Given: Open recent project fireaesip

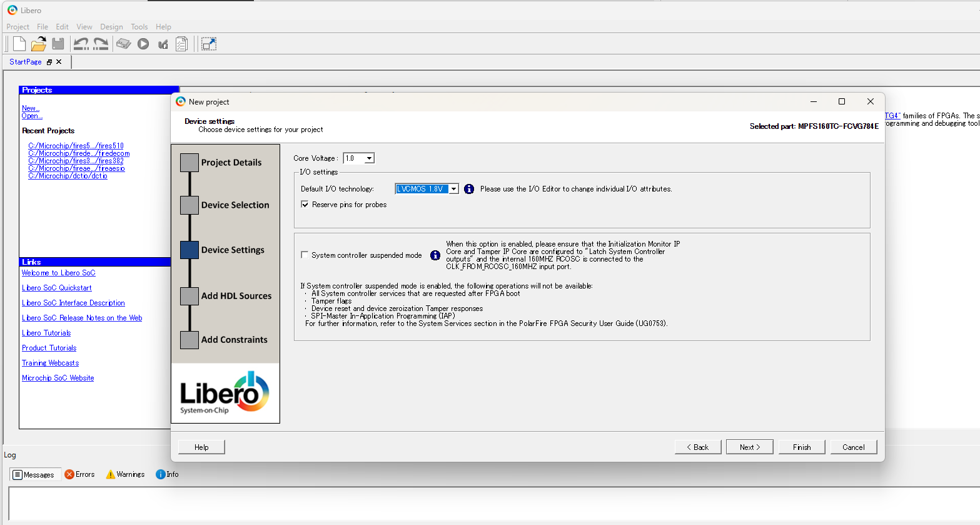Looking at the screenshot, I should 76,168.
